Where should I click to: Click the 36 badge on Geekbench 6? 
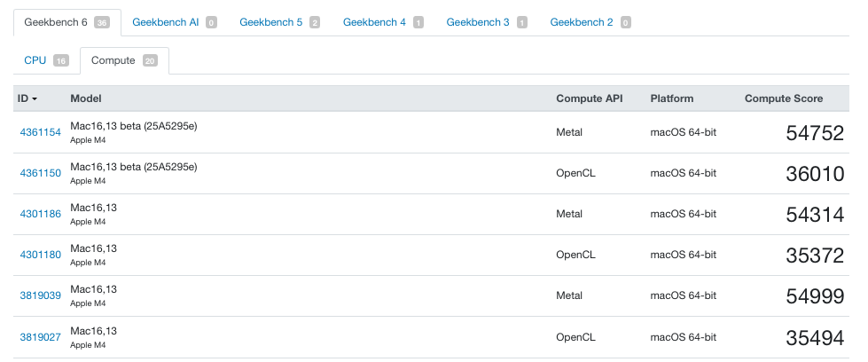click(x=102, y=23)
